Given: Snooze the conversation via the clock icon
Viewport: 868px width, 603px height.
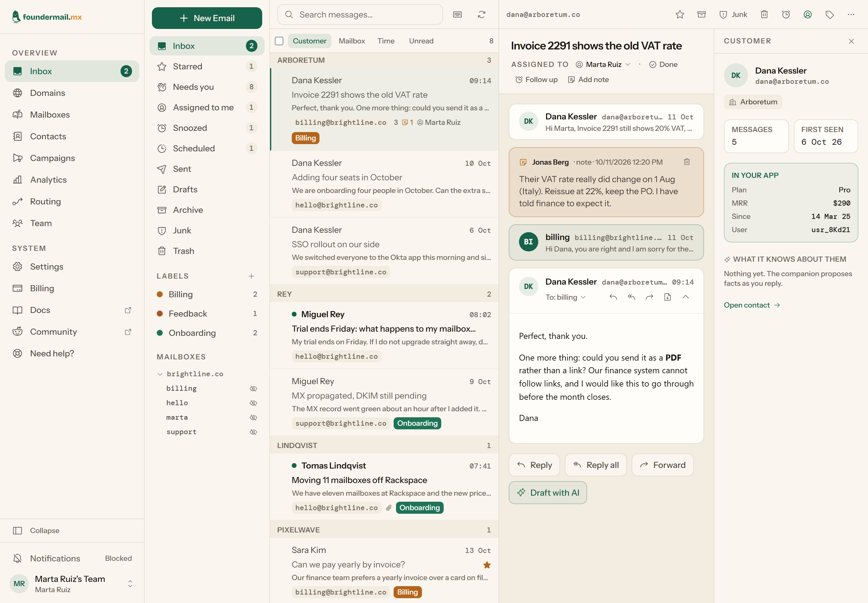Looking at the screenshot, I should click(786, 14).
